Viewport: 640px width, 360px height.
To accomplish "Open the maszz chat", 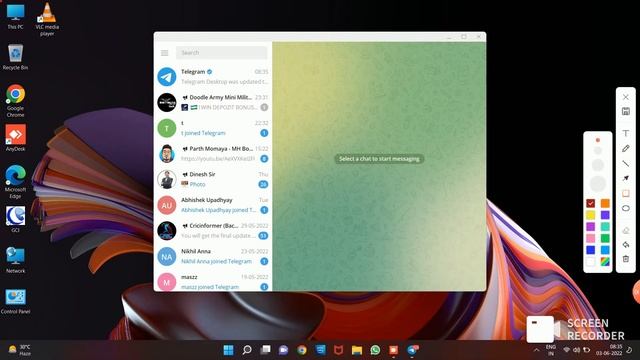I will 213,281.
